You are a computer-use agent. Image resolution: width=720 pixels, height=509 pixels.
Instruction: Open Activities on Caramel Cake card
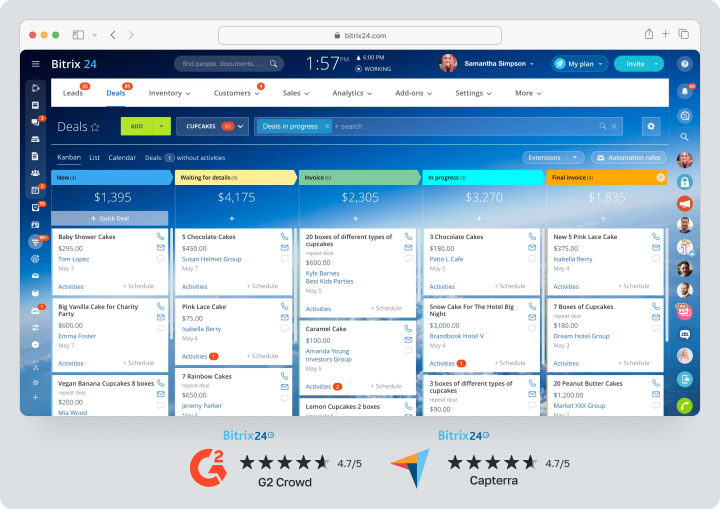[x=318, y=386]
